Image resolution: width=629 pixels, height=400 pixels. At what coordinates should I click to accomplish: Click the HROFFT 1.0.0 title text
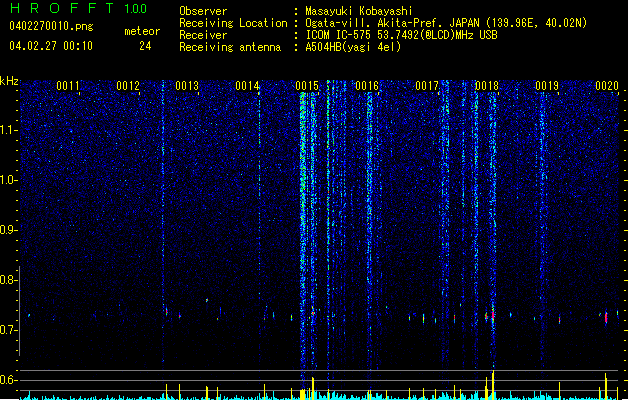pyautogui.click(x=78, y=8)
